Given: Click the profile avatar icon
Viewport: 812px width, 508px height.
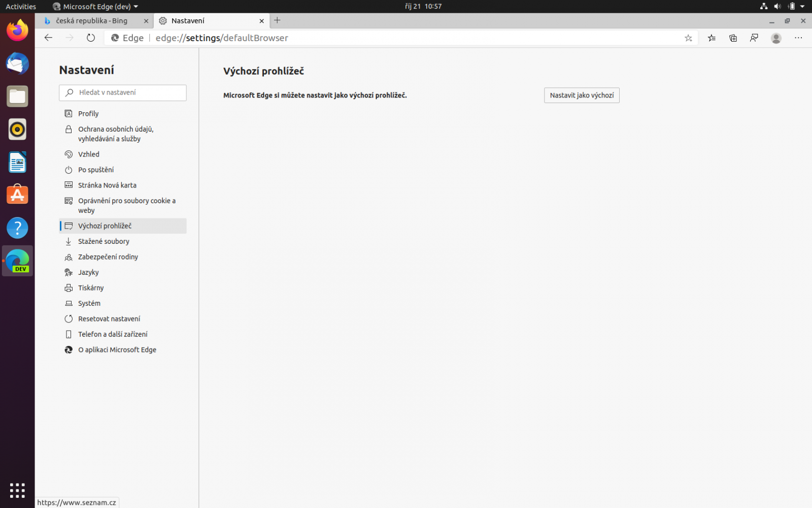Looking at the screenshot, I should point(776,38).
